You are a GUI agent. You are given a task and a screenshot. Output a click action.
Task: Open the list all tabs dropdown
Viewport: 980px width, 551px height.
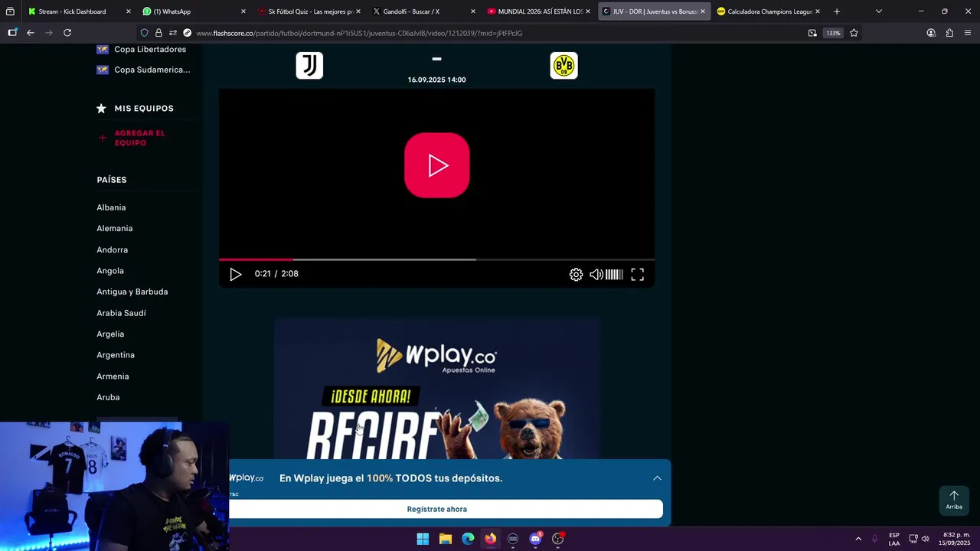[878, 11]
